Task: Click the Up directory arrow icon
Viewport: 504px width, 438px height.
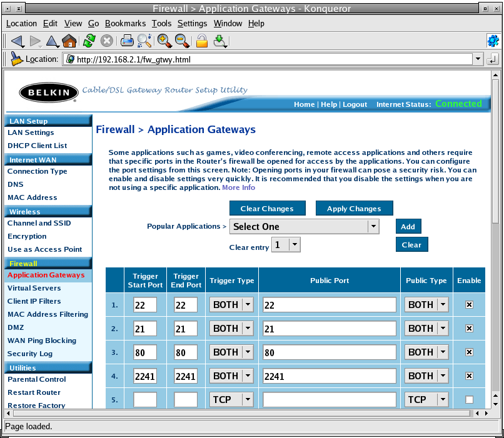Action: pos(52,41)
